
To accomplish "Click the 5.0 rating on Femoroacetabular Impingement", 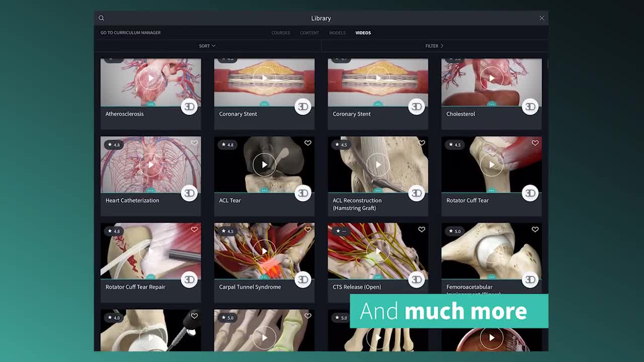I will 455,231.
